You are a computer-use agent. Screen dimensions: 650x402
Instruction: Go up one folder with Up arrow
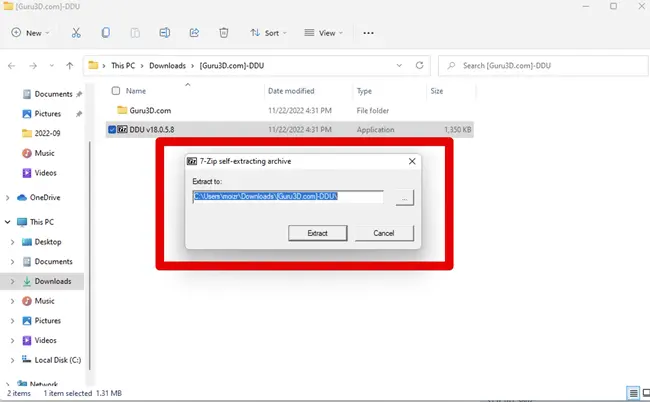(69, 66)
